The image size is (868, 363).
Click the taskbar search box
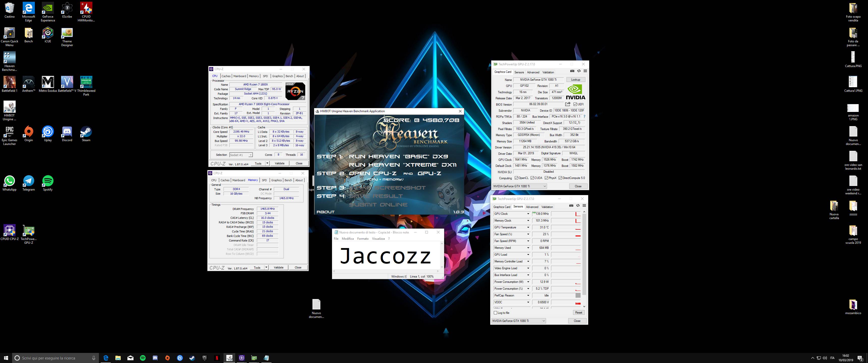56,358
